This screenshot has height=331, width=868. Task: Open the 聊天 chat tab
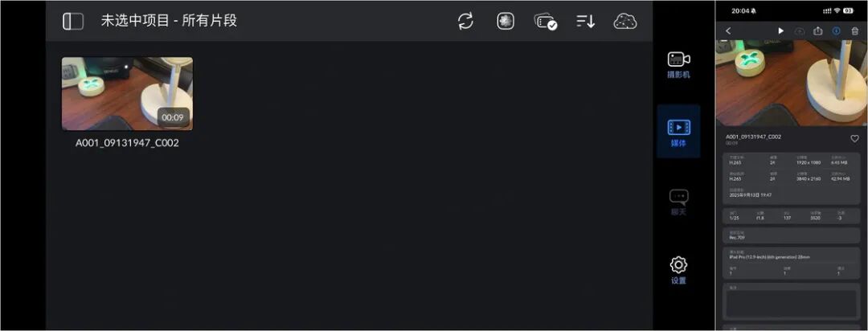click(678, 202)
